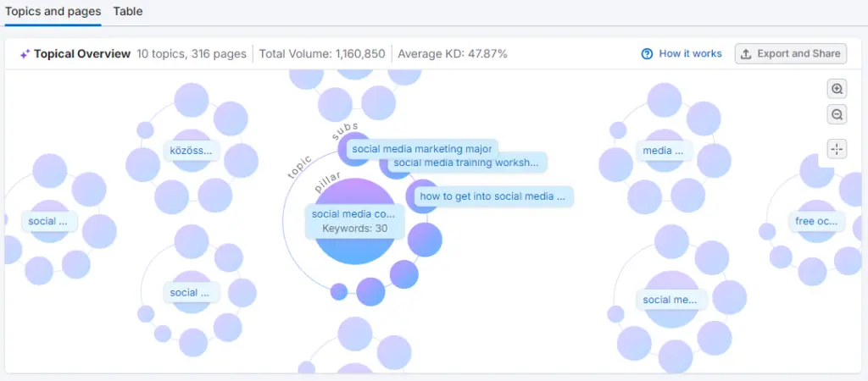Select the 'social media marketing major' subtopic

point(421,148)
